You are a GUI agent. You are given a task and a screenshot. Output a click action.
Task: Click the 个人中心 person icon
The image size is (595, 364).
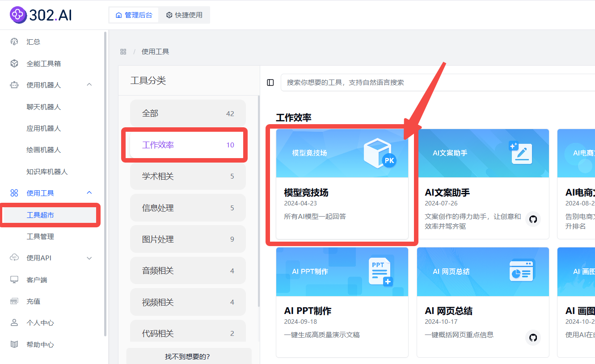pyautogui.click(x=14, y=322)
